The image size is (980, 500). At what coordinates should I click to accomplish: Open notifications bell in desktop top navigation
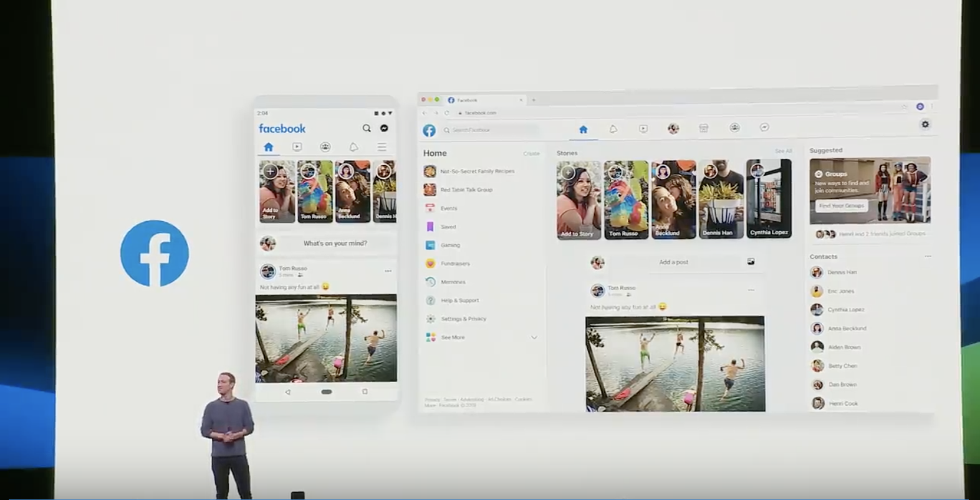[613, 129]
